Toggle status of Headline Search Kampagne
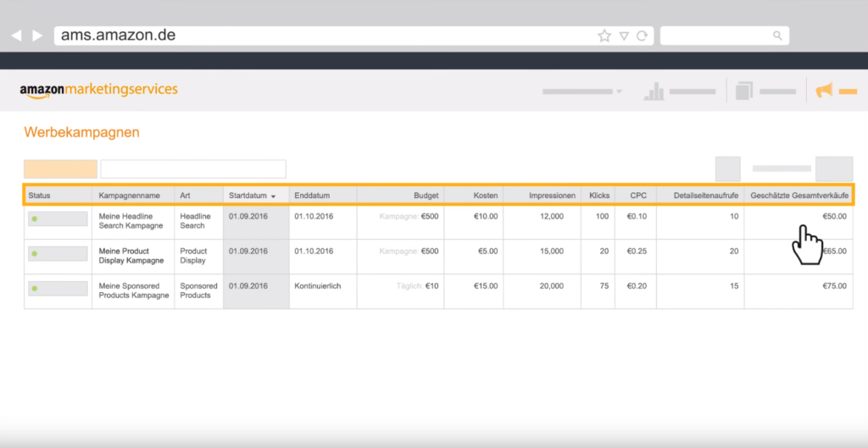This screenshot has width=868, height=448. 58,219
